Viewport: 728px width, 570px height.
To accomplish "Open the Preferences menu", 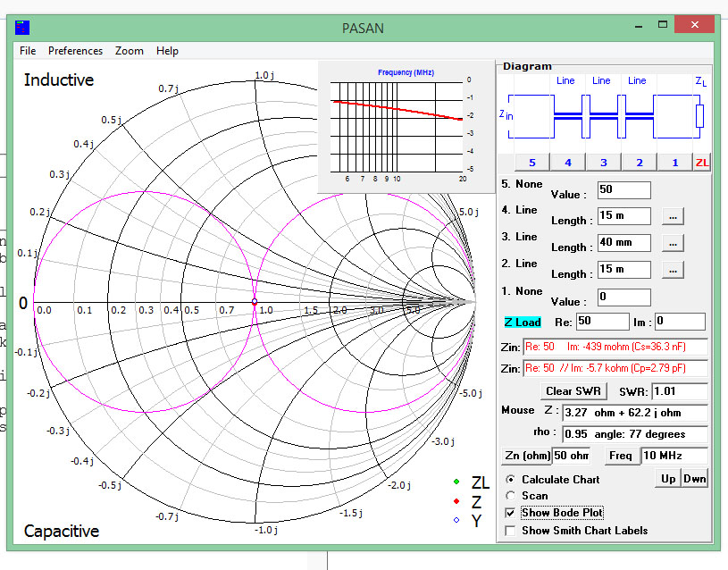I will click(75, 51).
